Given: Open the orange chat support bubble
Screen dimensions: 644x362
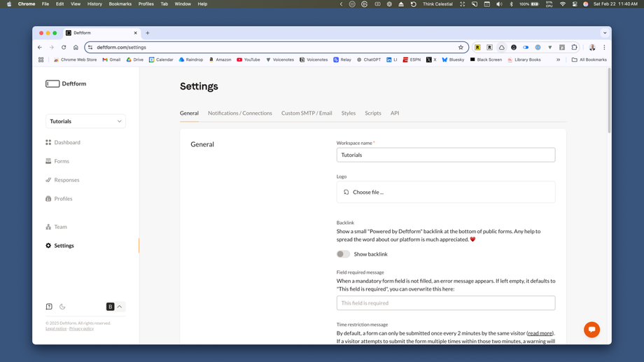Looking at the screenshot, I should pos(591,330).
